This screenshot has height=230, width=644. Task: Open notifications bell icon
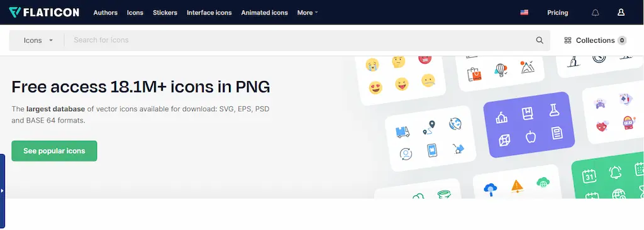click(x=595, y=13)
